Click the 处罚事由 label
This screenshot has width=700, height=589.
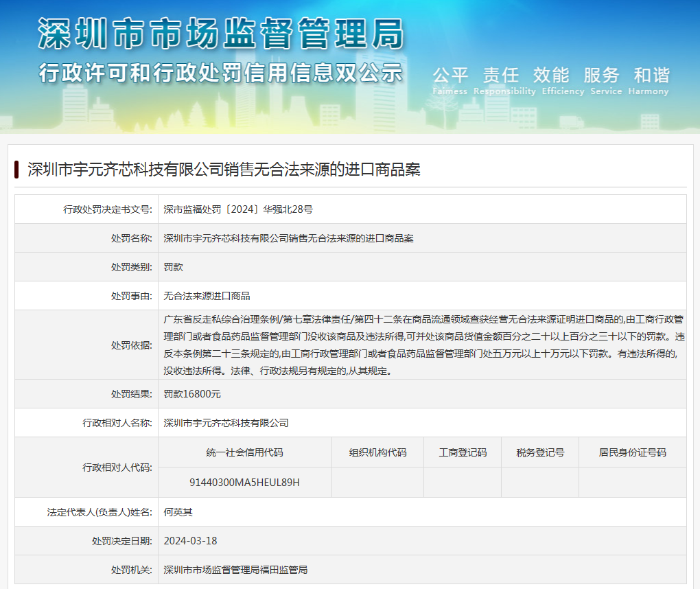point(132,296)
